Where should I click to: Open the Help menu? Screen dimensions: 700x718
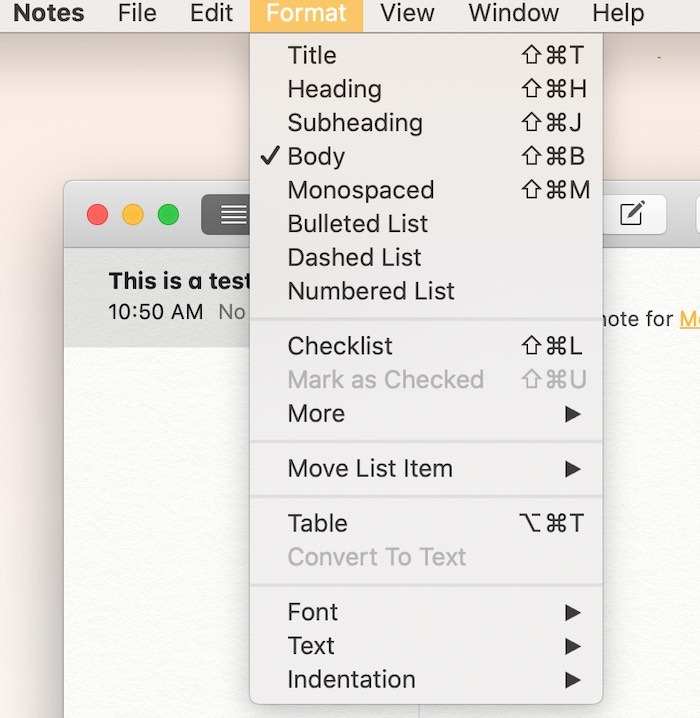[618, 13]
